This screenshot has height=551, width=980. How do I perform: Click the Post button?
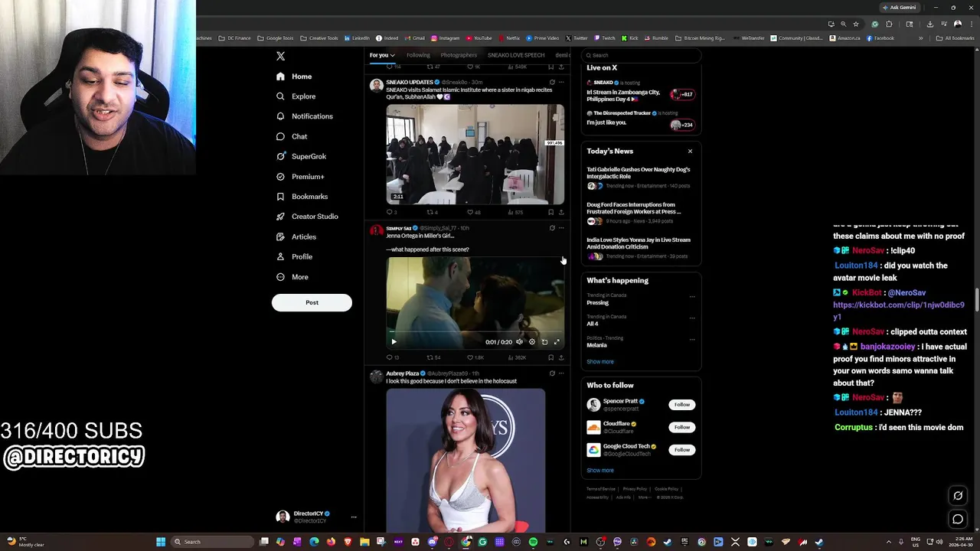click(x=312, y=302)
